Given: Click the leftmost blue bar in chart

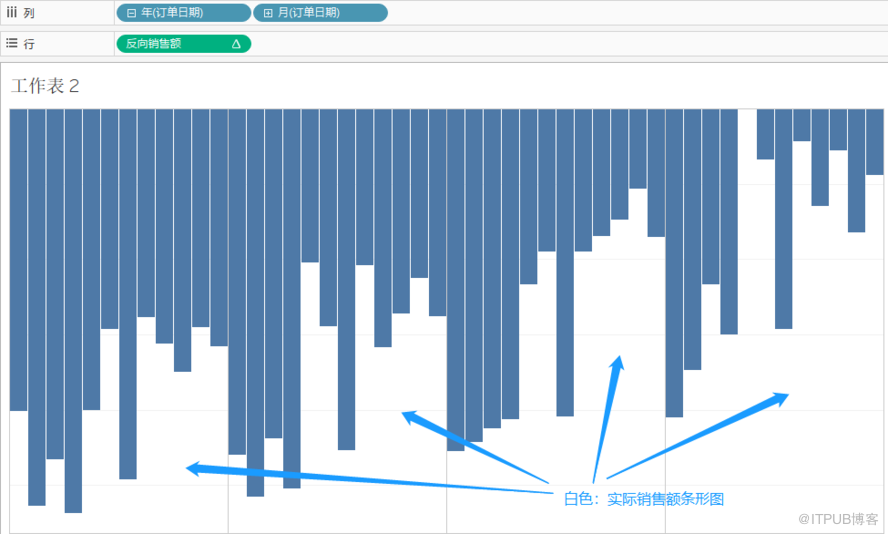Looking at the screenshot, I should (18, 260).
